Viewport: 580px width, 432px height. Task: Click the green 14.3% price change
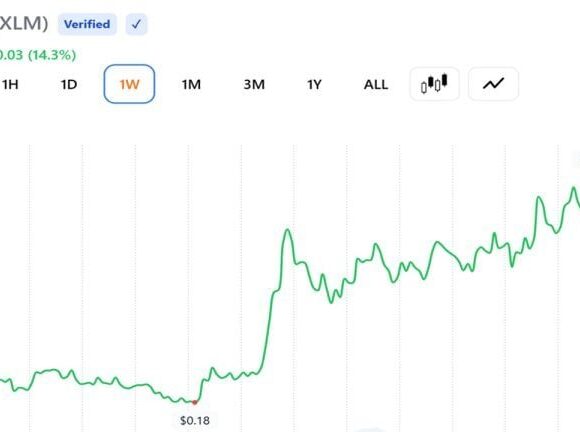pos(52,55)
